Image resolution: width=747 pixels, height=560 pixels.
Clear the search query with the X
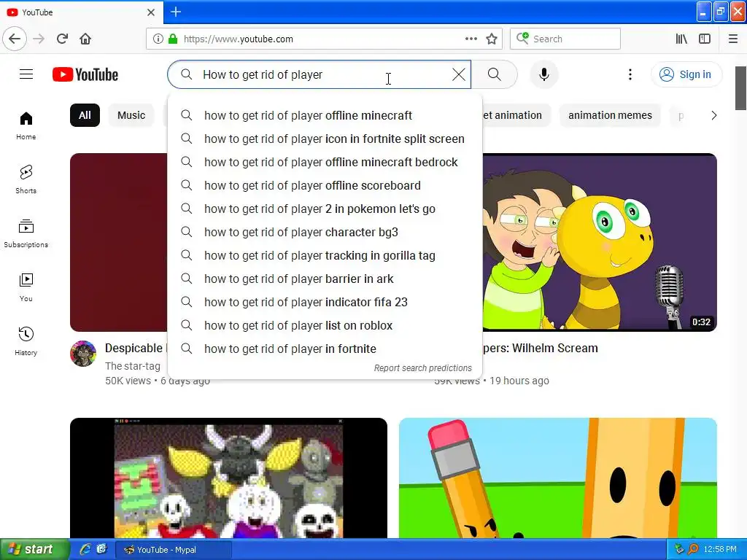click(459, 74)
